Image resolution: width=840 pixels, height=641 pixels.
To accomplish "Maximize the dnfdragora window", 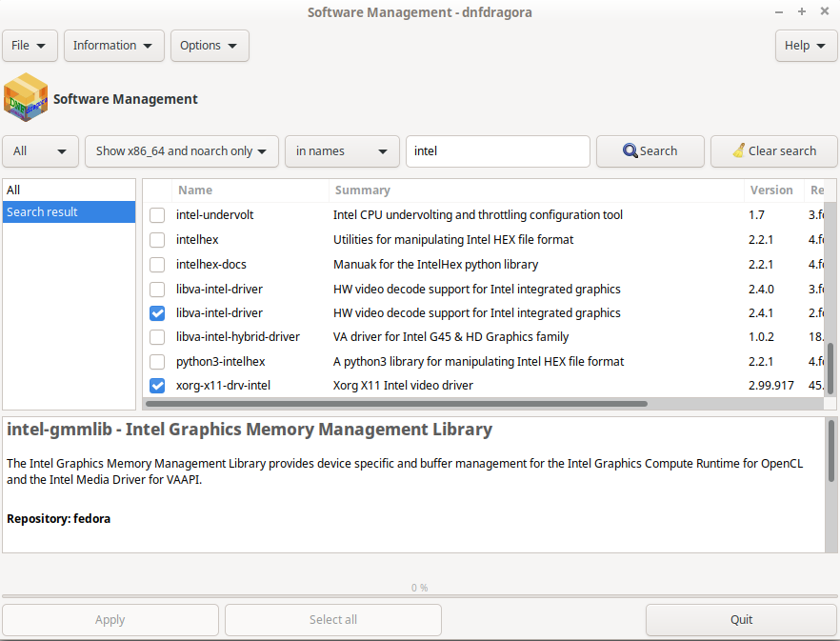I will tap(802, 11).
